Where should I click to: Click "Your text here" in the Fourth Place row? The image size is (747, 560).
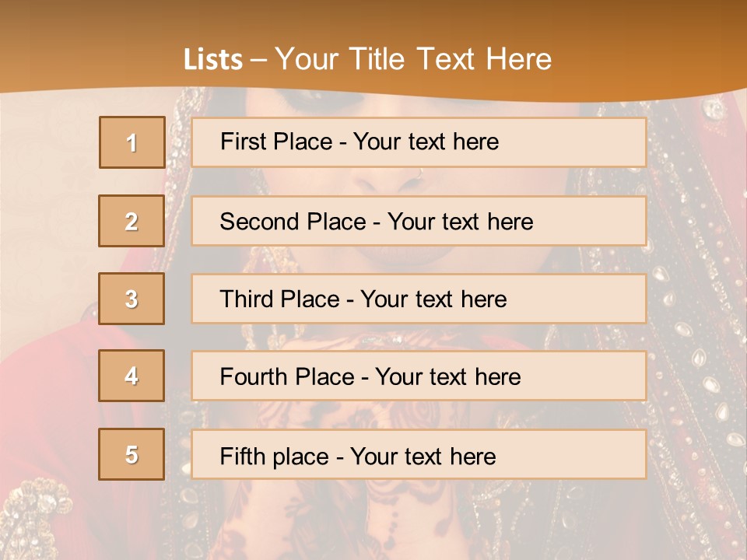click(447, 377)
